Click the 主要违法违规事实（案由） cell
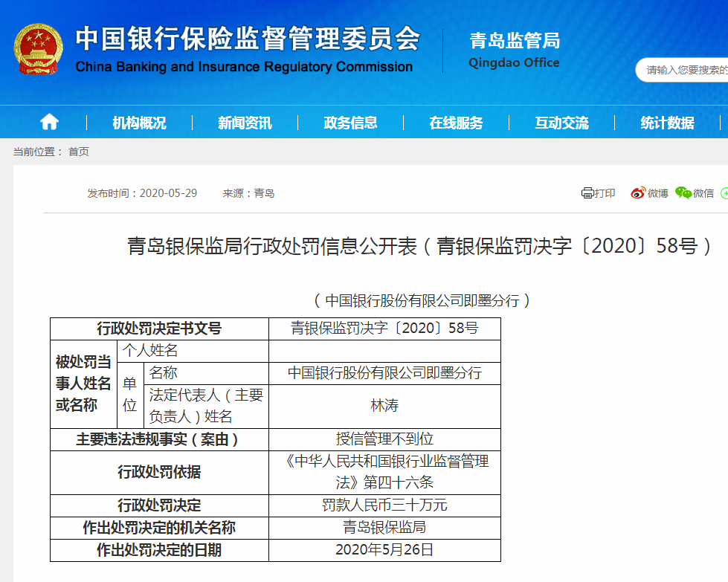 click(159, 439)
